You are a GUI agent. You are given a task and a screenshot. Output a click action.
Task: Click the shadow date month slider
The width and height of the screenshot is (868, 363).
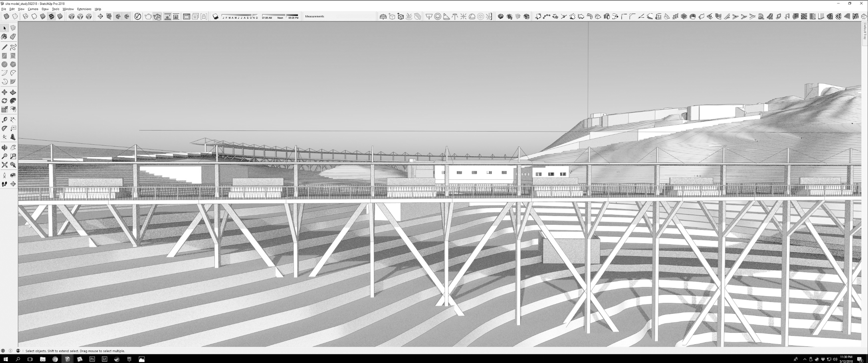tap(240, 16)
